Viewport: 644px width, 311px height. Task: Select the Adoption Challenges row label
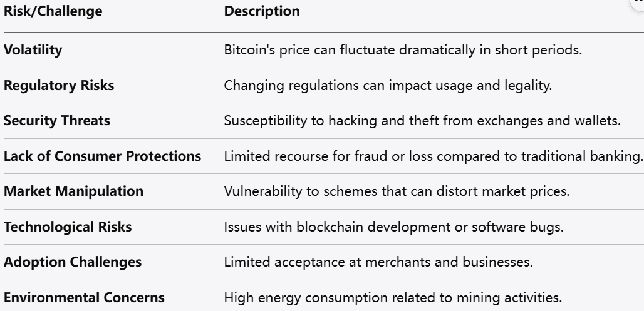click(73, 262)
